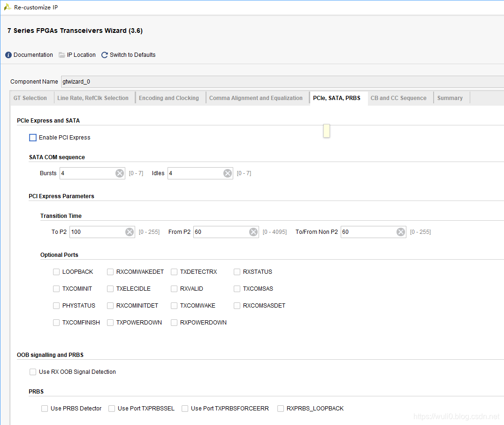Check the RXCOMWAKEDET optional port

point(110,272)
